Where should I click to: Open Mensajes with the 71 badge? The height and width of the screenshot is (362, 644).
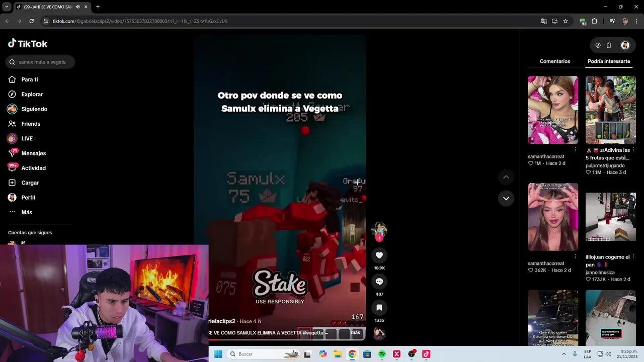tap(27, 153)
